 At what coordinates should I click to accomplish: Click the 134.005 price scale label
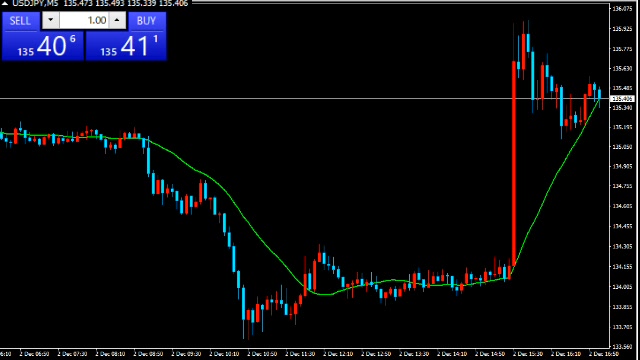point(622,287)
